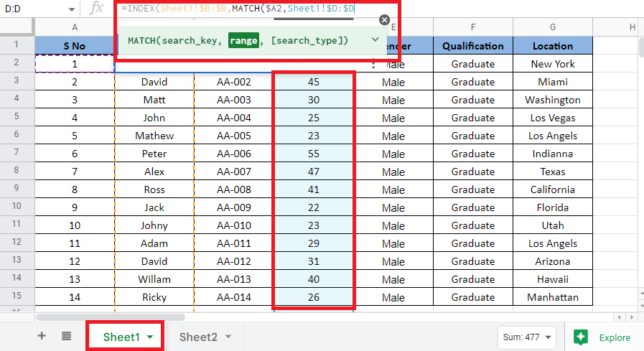Viewport: 644px width, 351px height.
Task: Select the cell containing New York
Action: coord(553,64)
